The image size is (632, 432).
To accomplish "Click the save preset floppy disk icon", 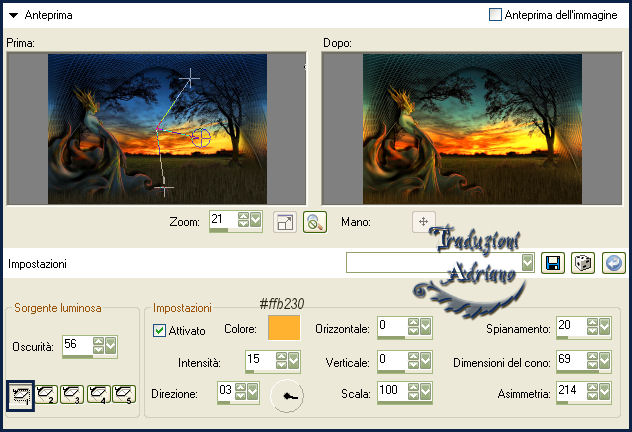I will 553,263.
